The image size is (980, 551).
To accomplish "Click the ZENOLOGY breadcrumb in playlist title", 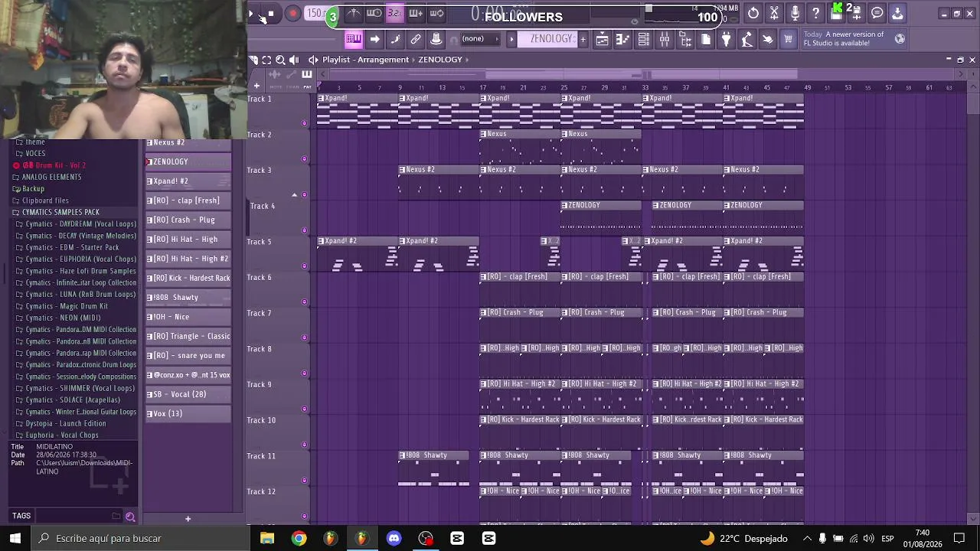I will 440,60.
